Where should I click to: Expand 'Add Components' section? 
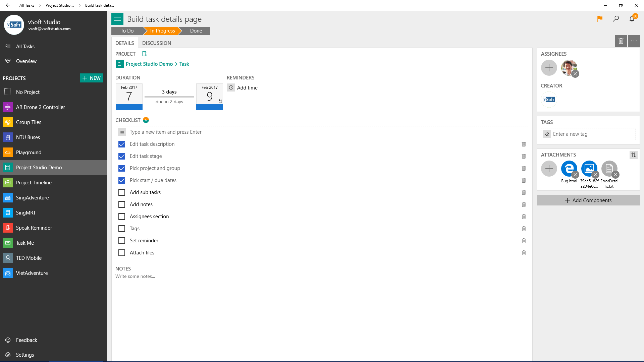coord(588,200)
